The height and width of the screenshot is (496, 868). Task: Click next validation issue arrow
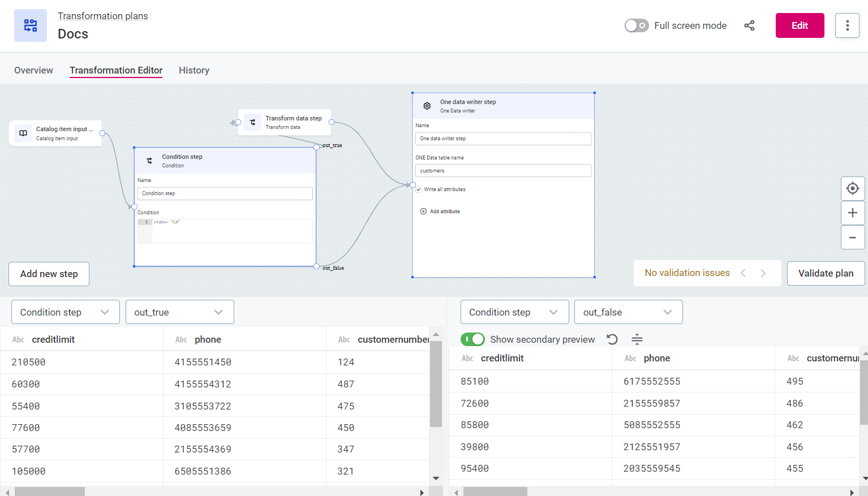pyautogui.click(x=763, y=273)
